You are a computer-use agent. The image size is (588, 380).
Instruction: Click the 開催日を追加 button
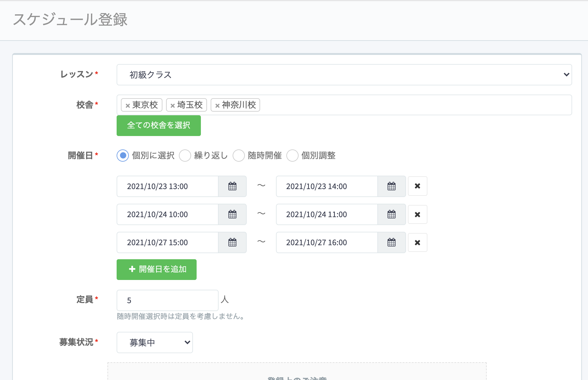click(157, 270)
